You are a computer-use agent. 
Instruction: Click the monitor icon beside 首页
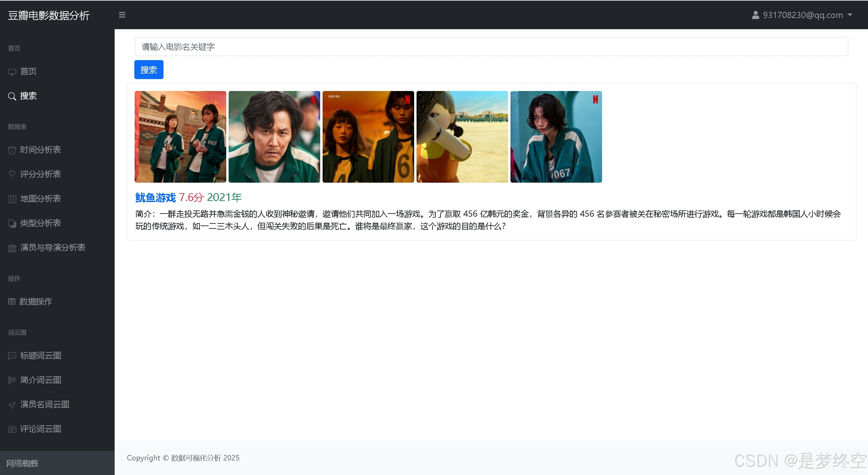[x=12, y=72]
